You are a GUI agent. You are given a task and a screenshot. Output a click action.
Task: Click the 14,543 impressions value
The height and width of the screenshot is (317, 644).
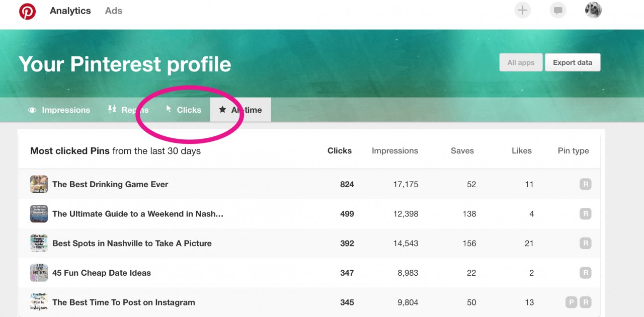(406, 243)
